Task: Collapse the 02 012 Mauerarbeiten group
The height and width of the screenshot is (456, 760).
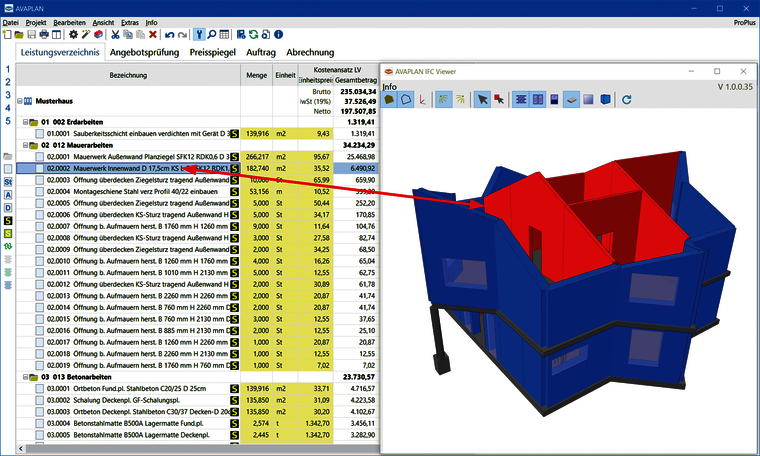Action: pos(26,145)
